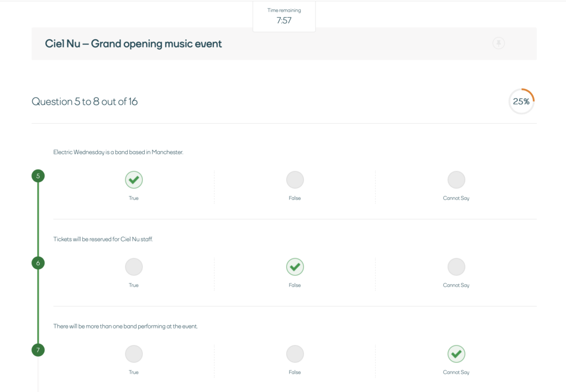
Task: Select True for the Ciel Nu staff tickets question
Action: 134,267
